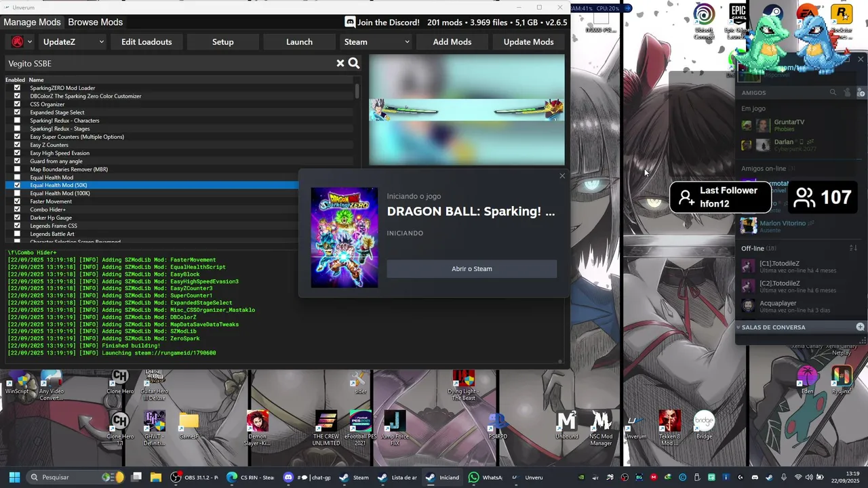
Task: Open Discord tray icon
Action: tap(755, 477)
